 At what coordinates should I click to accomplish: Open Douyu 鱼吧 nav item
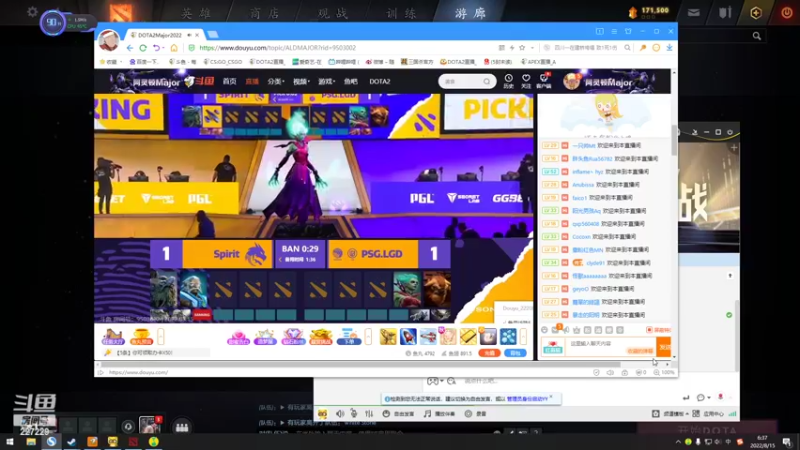tap(351, 82)
